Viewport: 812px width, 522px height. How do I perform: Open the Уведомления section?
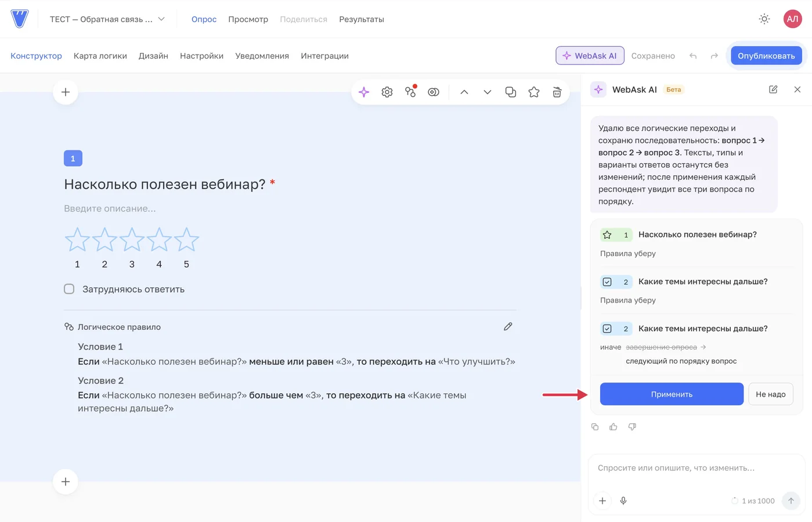click(262, 56)
